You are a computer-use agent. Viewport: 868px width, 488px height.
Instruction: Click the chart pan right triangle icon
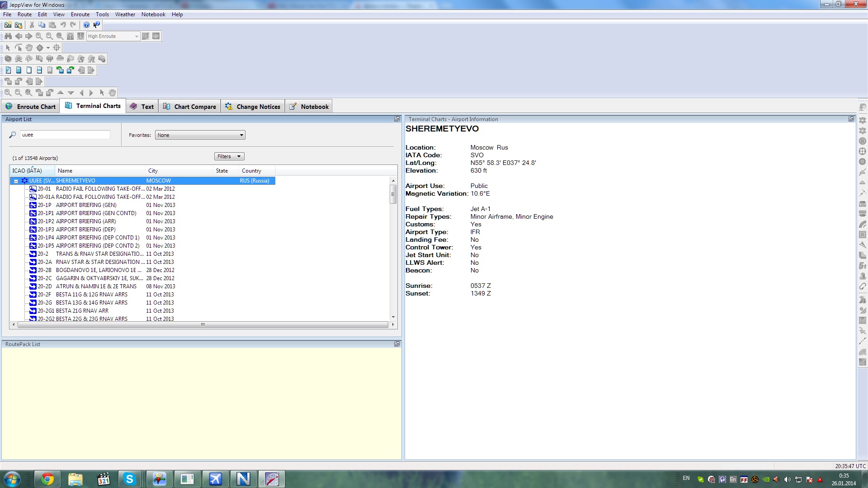point(91,93)
